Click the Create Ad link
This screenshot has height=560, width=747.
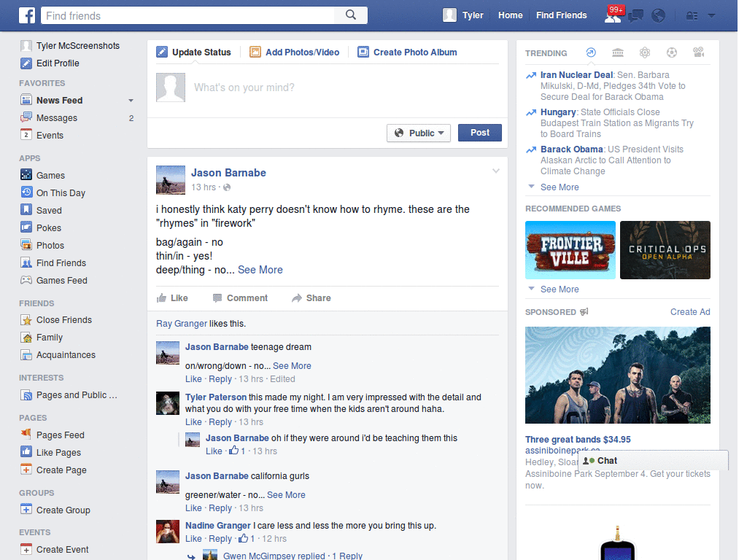(x=690, y=312)
